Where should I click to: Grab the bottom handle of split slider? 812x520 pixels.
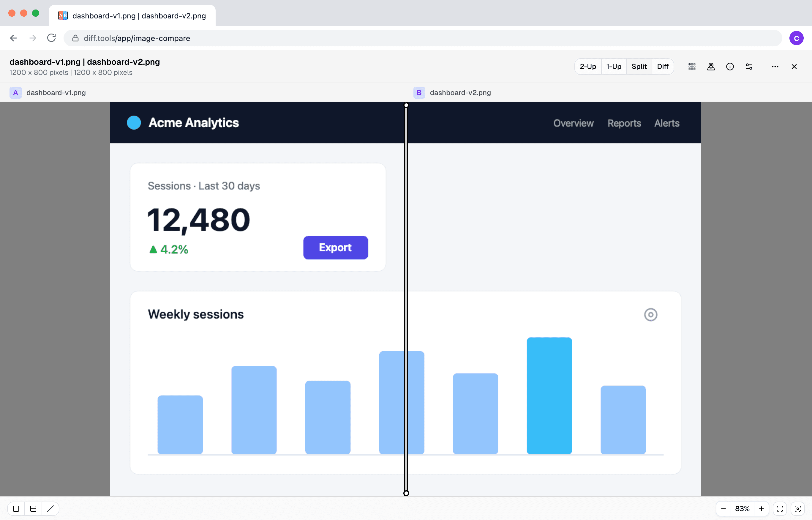(406, 493)
